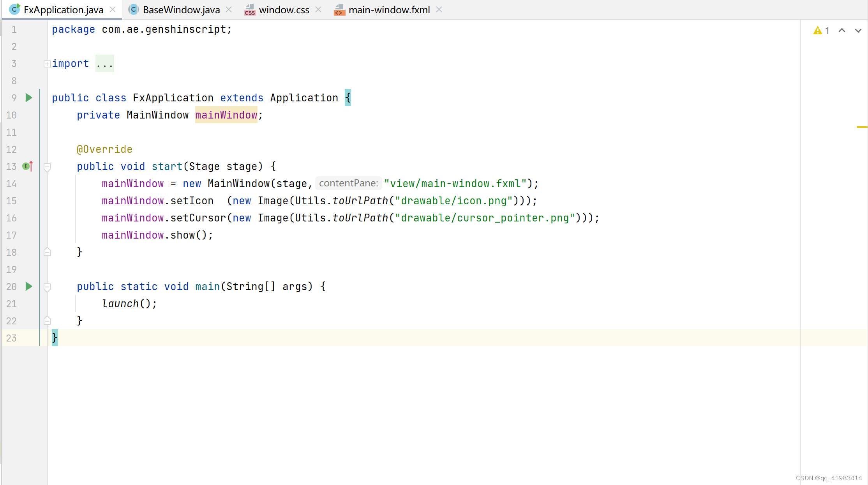This screenshot has height=485, width=868.
Task: Collapse start method end fold at line 18
Action: coord(47,252)
